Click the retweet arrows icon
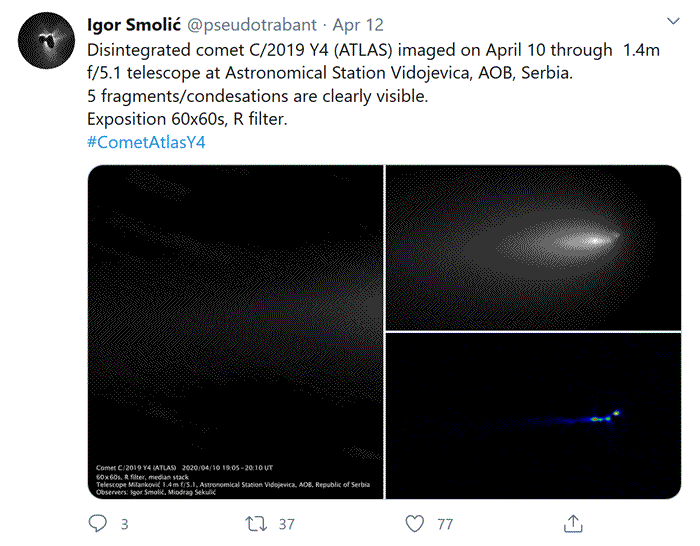The width and height of the screenshot is (700, 546). click(256, 523)
